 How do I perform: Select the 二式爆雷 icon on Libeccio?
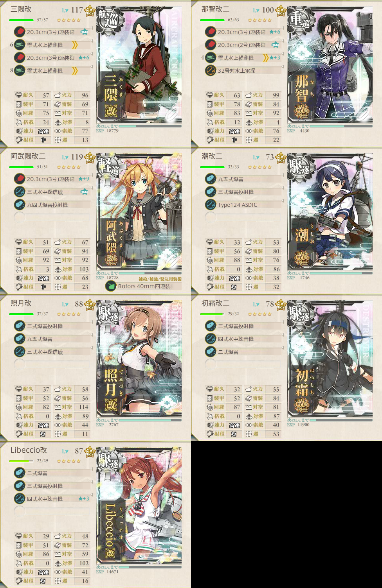20,473
